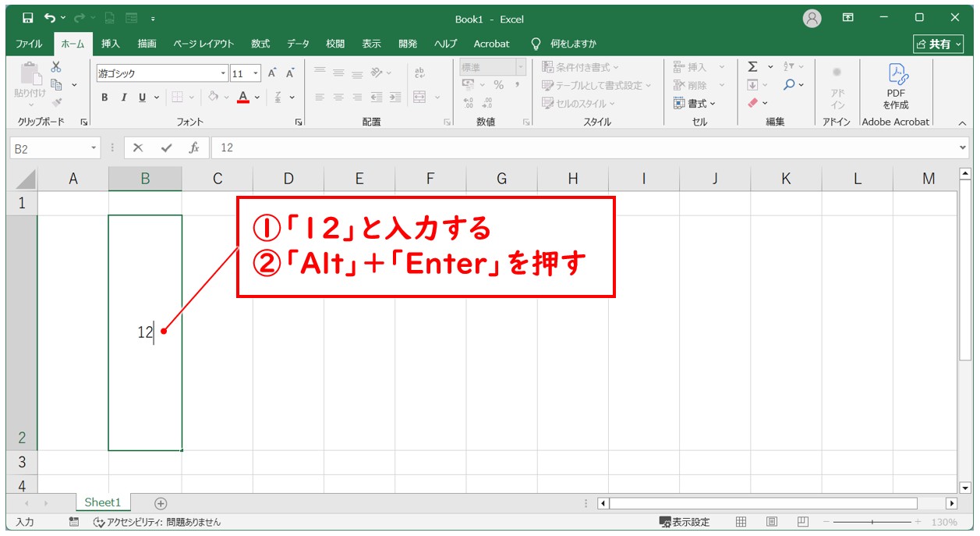This screenshot has height=536, width=980.
Task: Open the Name Box dropdown next to B2
Action: (94, 147)
